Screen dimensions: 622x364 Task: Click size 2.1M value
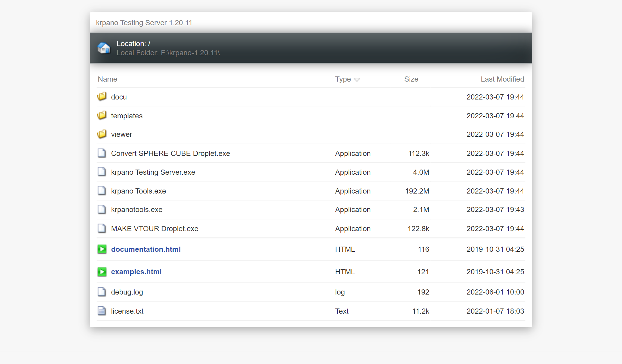[x=421, y=210]
